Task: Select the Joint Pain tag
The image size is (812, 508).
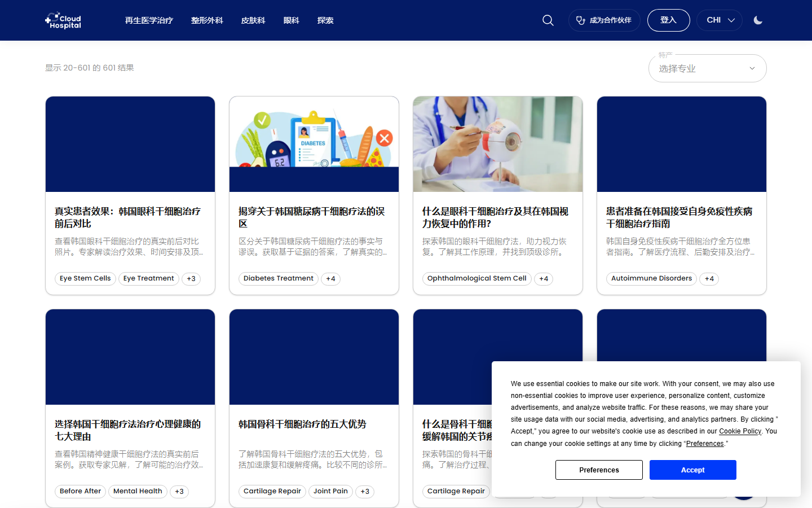Action: (x=330, y=492)
